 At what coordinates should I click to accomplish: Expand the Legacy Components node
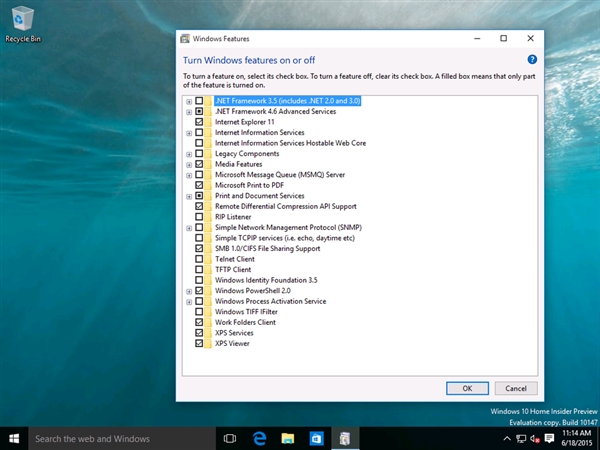point(189,154)
